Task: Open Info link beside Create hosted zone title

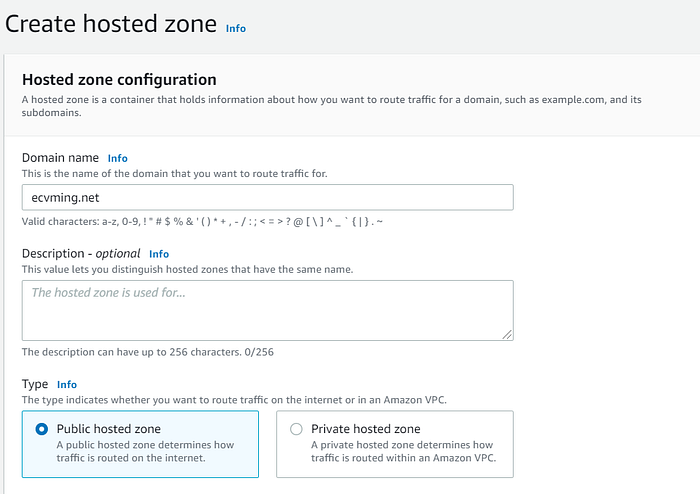Action: click(236, 29)
